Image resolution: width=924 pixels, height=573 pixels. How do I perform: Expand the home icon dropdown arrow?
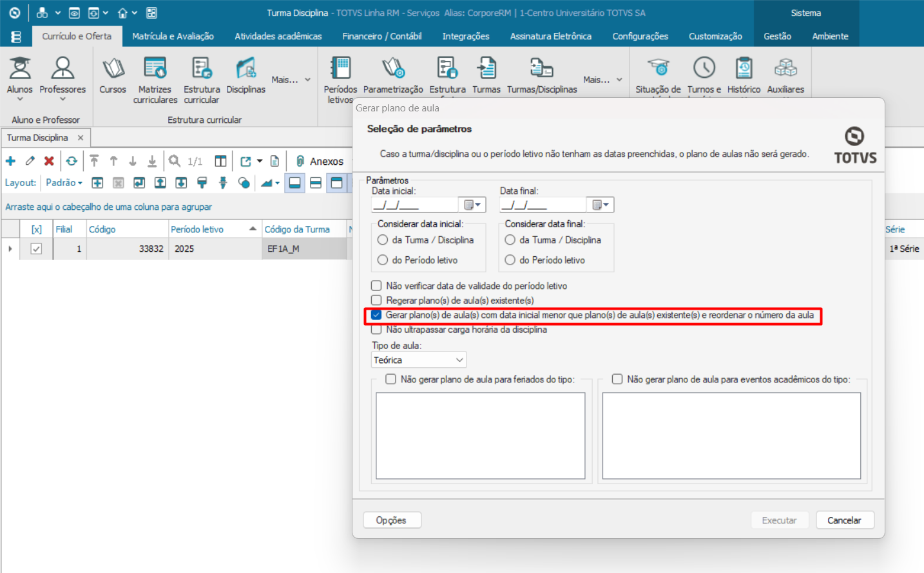click(x=135, y=13)
